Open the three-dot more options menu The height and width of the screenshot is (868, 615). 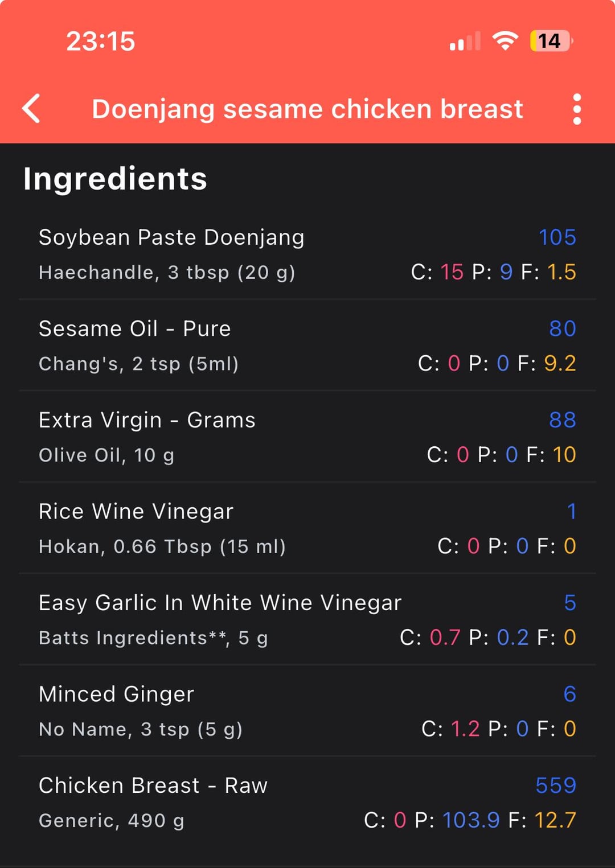point(577,109)
